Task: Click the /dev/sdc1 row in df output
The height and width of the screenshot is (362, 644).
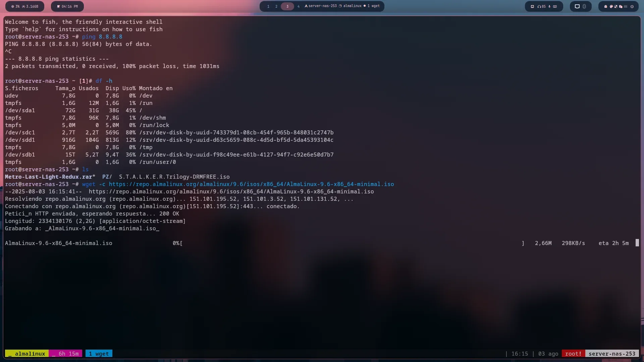Action: click(x=169, y=132)
